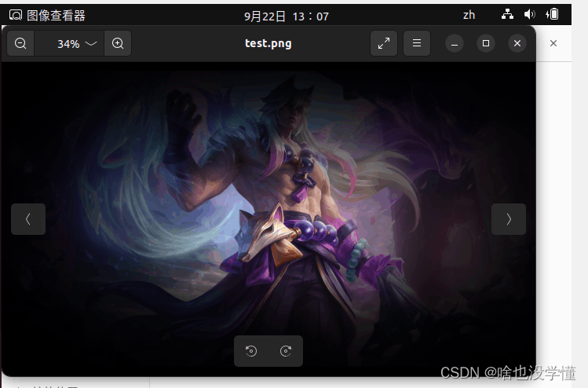This screenshot has height=388, width=588.
Task: Close the test.png image viewer window
Action: [517, 43]
